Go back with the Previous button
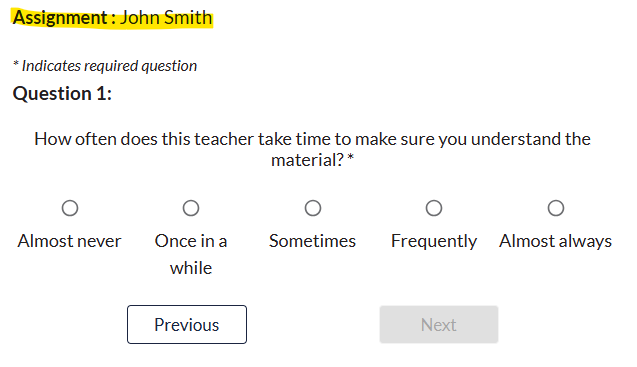Screen dimensions: 637x367 coord(187,324)
